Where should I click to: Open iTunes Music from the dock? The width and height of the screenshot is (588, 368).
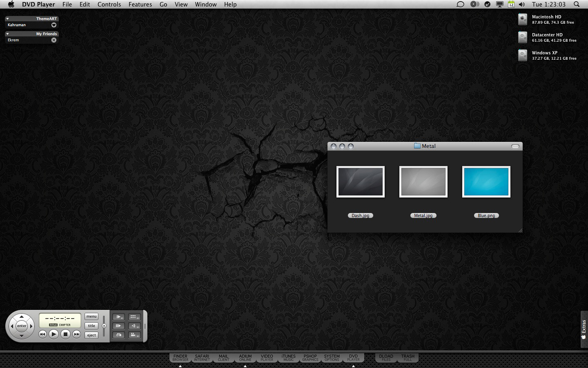coord(288,358)
